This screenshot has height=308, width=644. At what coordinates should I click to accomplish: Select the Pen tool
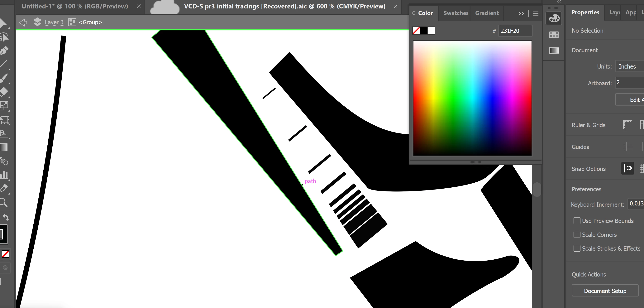point(4,51)
